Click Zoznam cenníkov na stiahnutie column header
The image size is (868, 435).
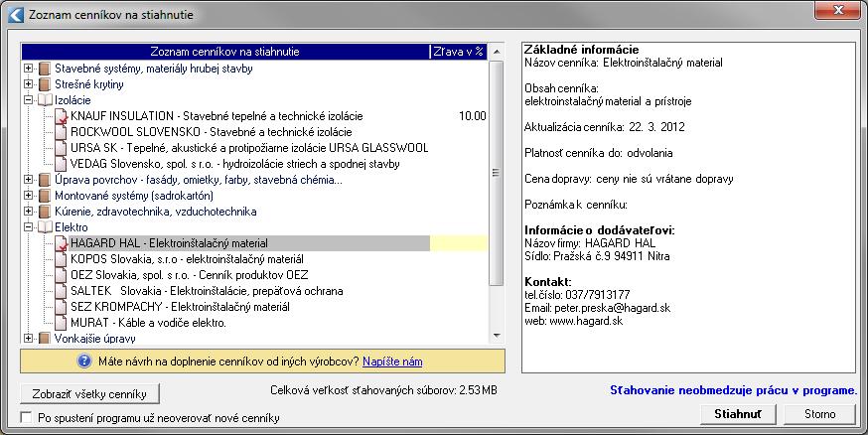(x=224, y=52)
